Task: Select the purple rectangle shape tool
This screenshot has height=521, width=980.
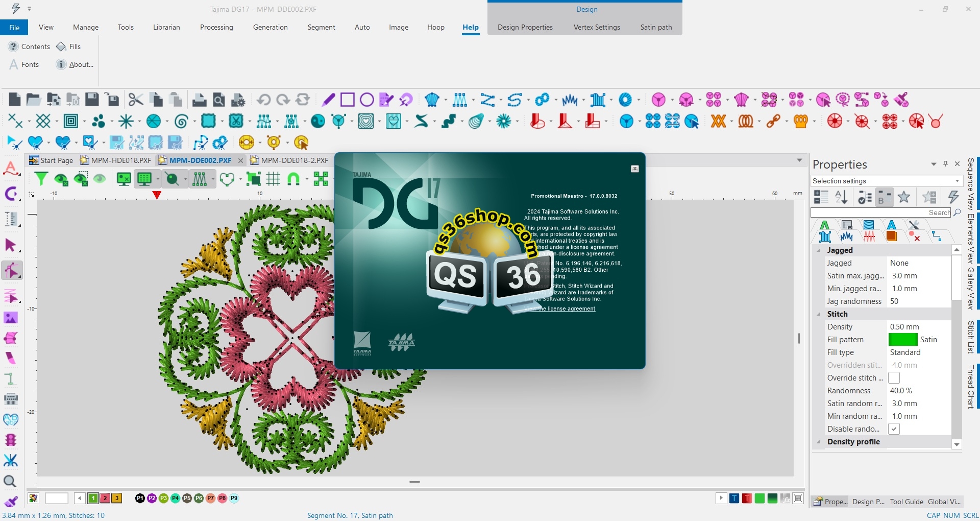Action: point(348,99)
